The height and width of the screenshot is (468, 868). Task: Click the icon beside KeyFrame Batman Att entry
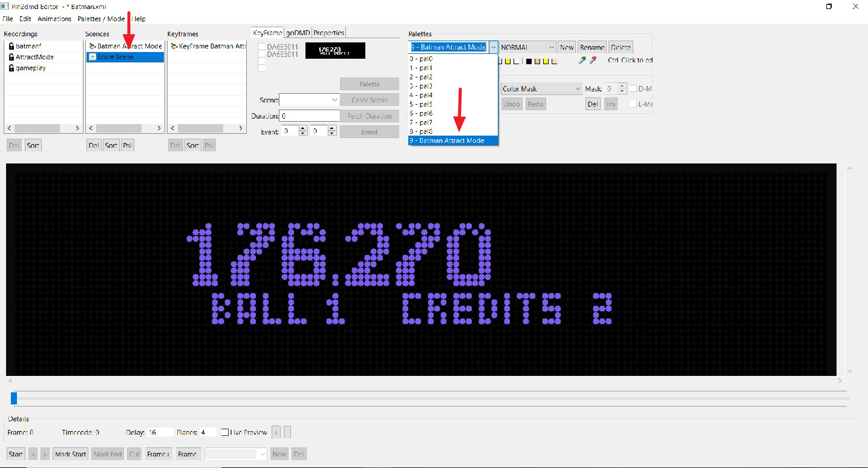tap(174, 46)
